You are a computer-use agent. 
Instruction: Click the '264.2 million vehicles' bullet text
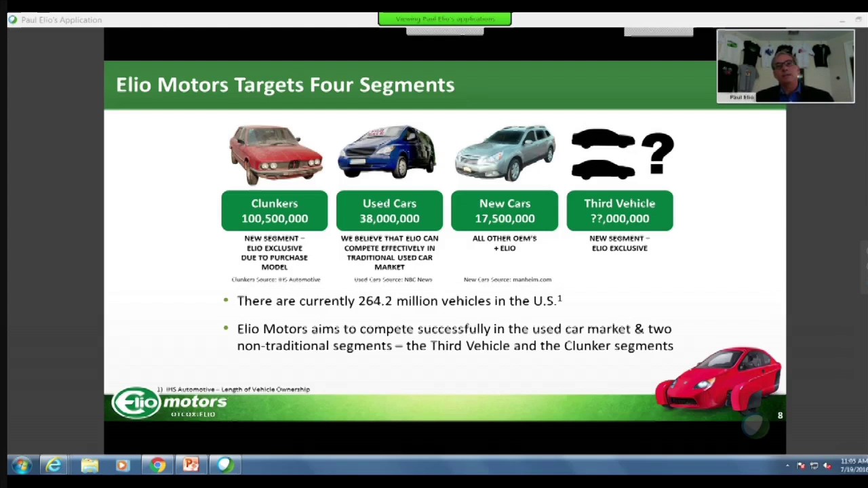coord(399,300)
